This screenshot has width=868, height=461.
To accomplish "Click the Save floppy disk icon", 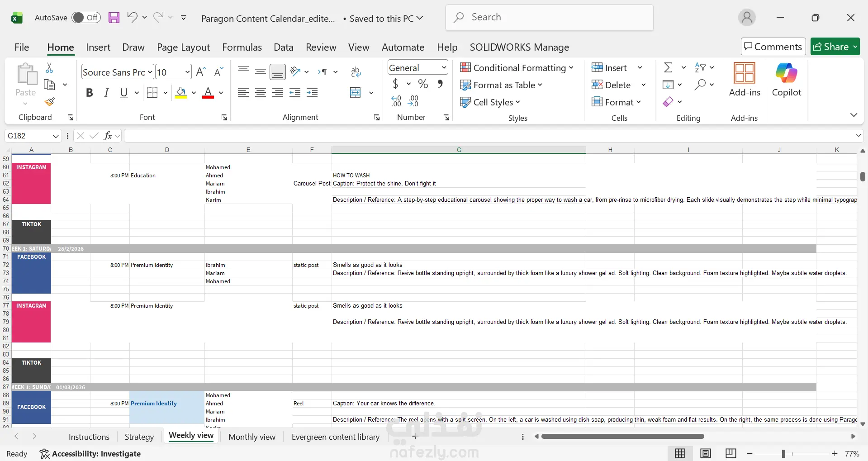I will 114,18.
